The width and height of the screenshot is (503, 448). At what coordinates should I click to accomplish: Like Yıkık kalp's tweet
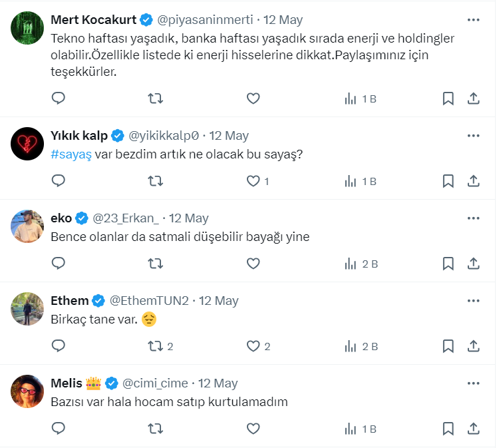pyautogui.click(x=253, y=181)
